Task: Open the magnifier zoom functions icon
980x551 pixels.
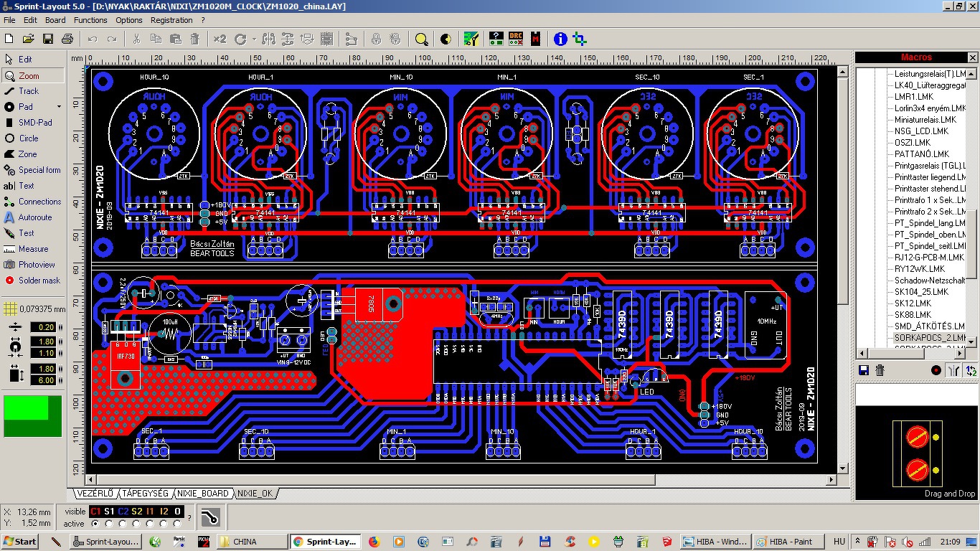Action: (x=422, y=39)
